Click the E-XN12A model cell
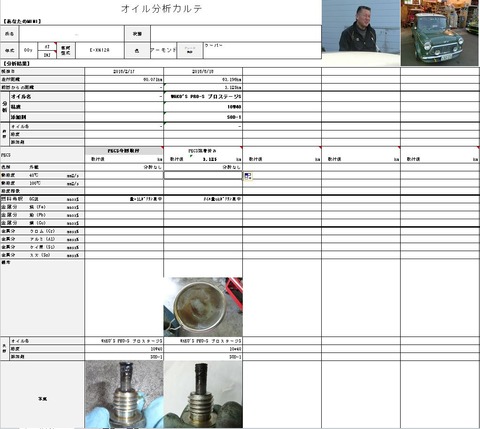 100,50
